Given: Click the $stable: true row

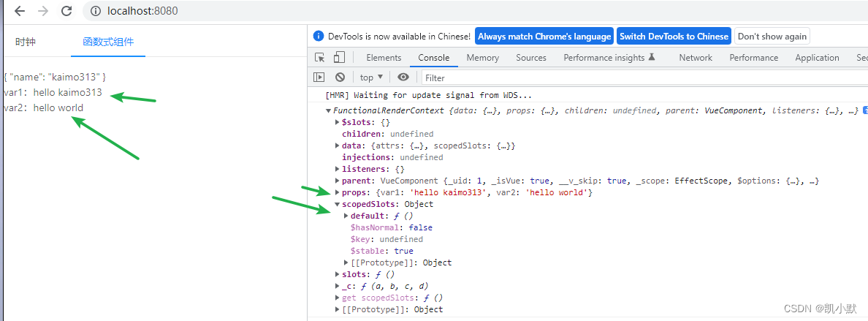Looking at the screenshot, I should point(382,251).
